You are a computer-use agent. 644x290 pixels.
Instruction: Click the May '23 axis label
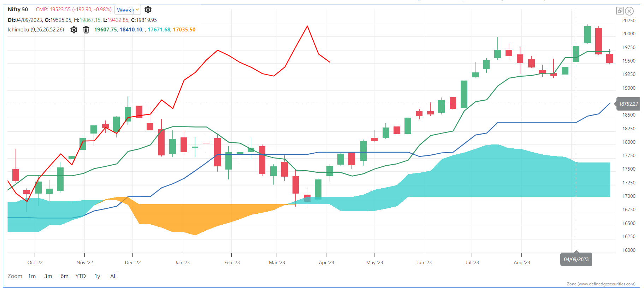374,262
